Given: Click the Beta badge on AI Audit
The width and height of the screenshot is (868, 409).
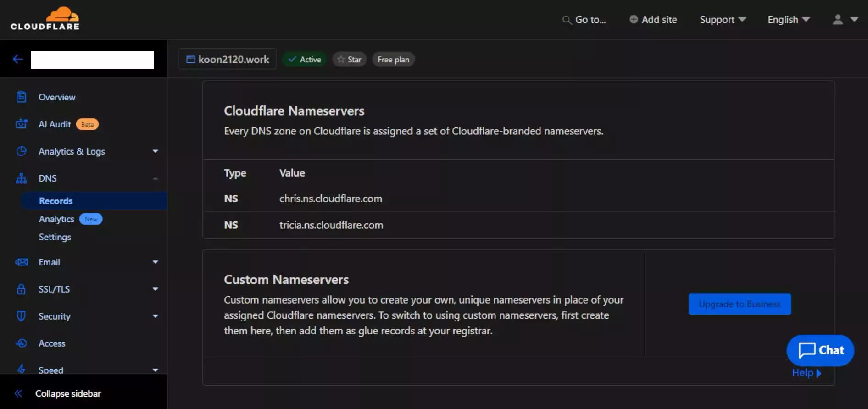Looking at the screenshot, I should tap(87, 124).
